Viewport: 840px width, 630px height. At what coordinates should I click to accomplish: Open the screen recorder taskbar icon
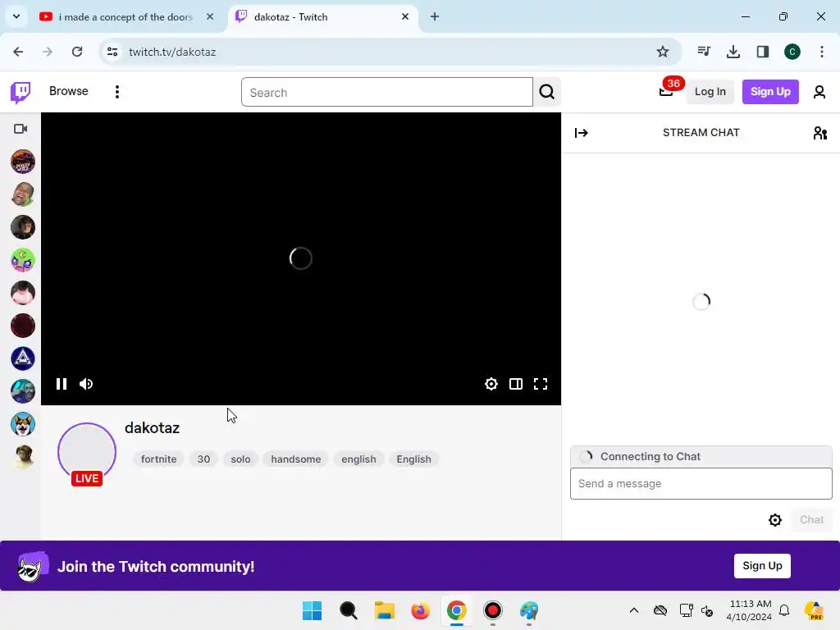pos(493,610)
